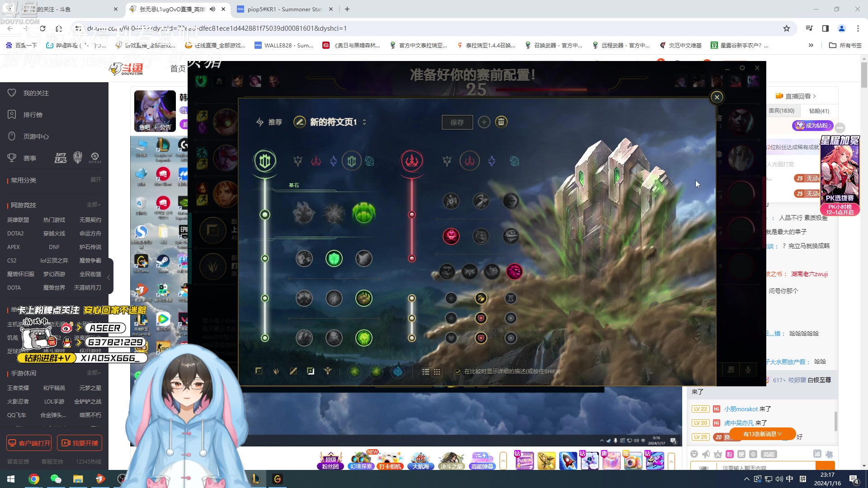
Task: Select Precision path in the primary tree row
Action: tap(297, 161)
